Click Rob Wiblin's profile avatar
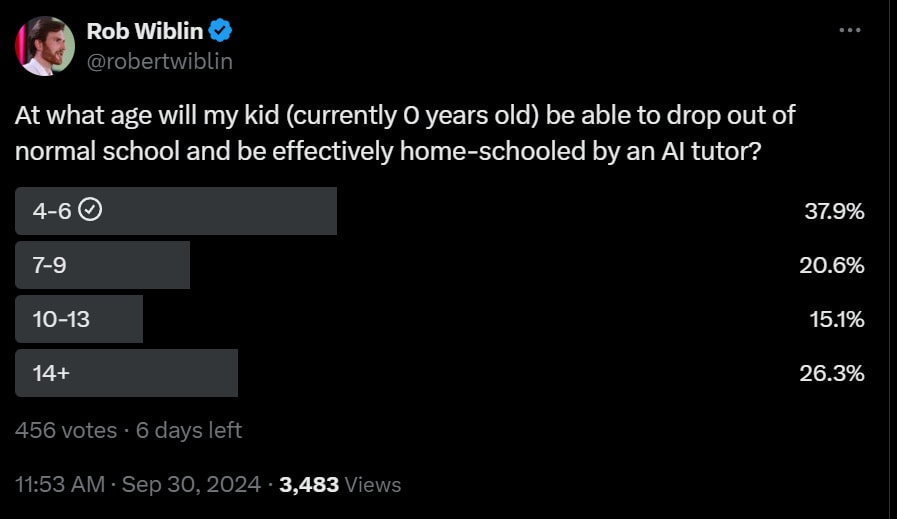The height and width of the screenshot is (519, 897). [x=45, y=46]
